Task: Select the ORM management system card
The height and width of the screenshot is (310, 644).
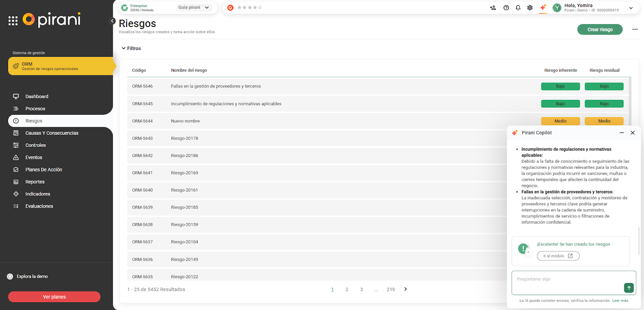Action: [60, 66]
